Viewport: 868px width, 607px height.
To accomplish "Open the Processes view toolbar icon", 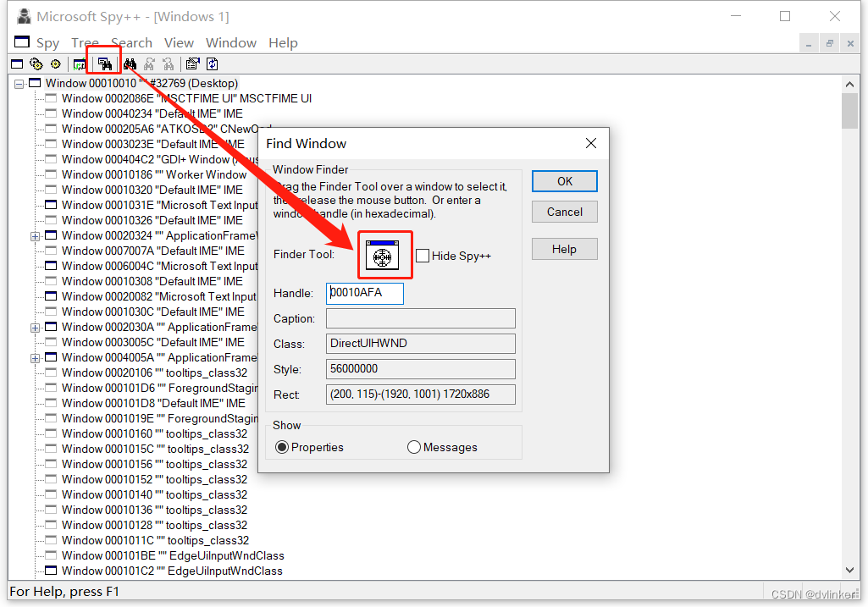I will click(36, 64).
